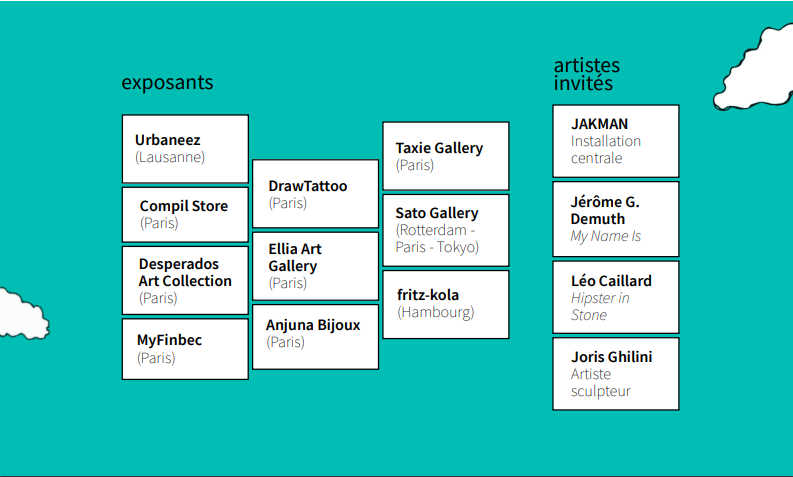The height and width of the screenshot is (477, 793).
Task: Open the Urbaneez exhibitor card
Action: click(185, 149)
